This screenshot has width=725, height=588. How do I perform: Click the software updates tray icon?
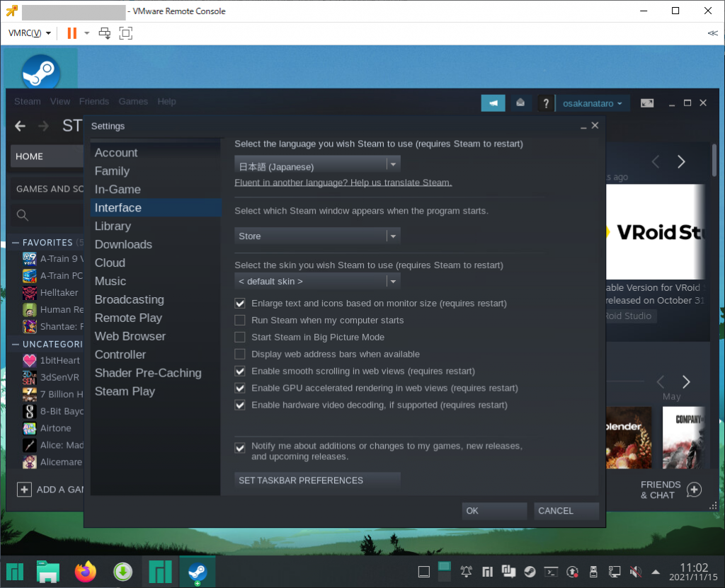(x=572, y=572)
